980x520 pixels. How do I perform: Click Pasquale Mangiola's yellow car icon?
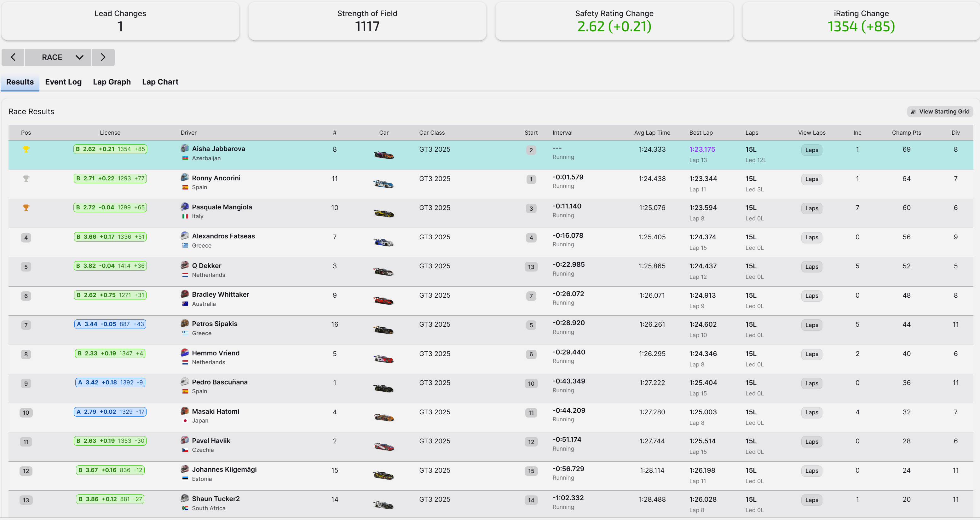tap(383, 213)
